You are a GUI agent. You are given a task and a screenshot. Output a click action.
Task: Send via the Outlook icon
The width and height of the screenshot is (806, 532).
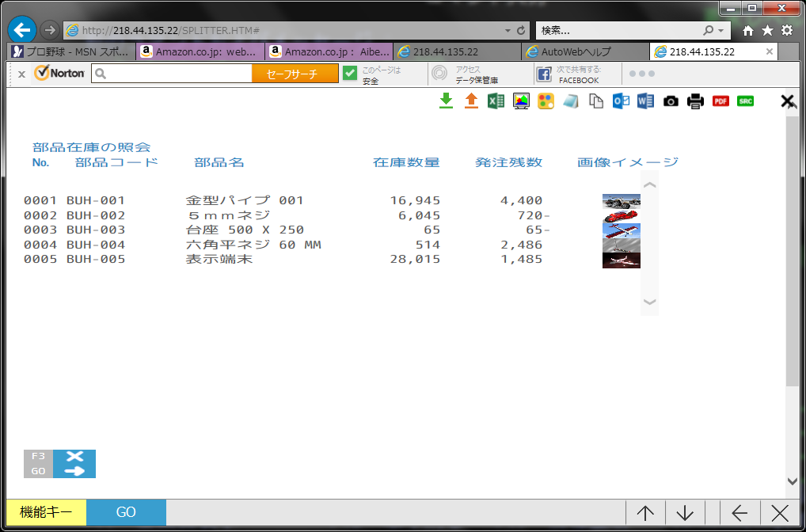[x=621, y=101]
